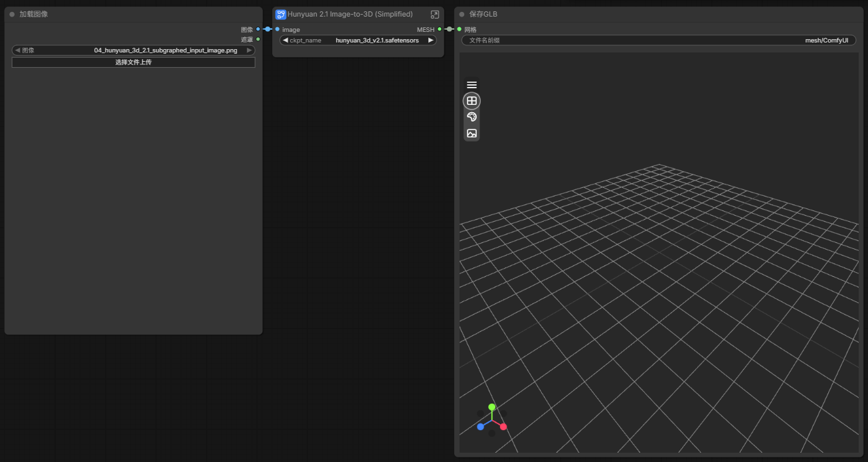Select the grid scene settings icon
This screenshot has width=868, height=462.
pos(472,101)
